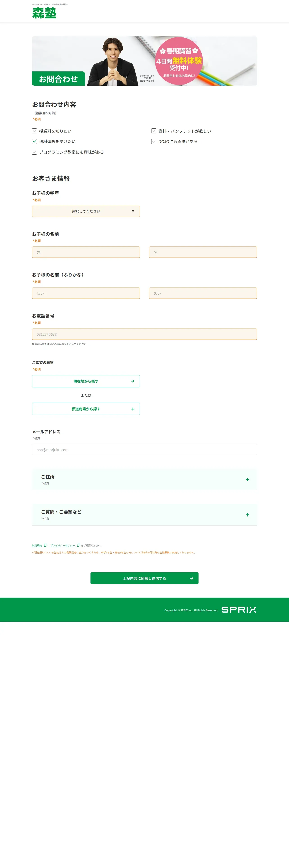Click 上記内容に同意し送信する button

click(x=144, y=578)
